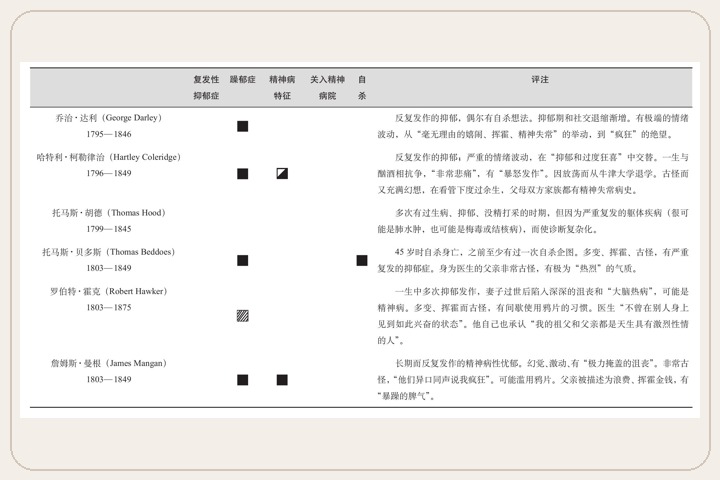Click the name 哈特利·柯勒律治 (Hartley Coleridge)
The image size is (720, 480).
[109, 157]
